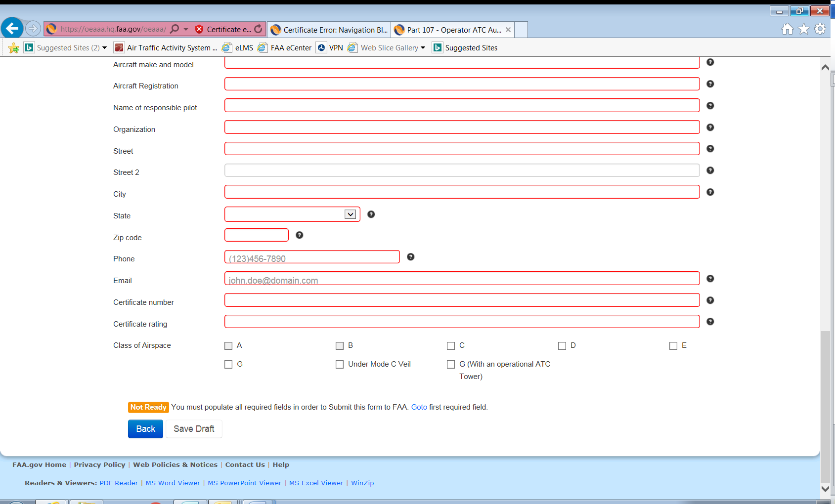Expand the State dropdown list
Image resolution: width=835 pixels, height=504 pixels.
pos(350,214)
